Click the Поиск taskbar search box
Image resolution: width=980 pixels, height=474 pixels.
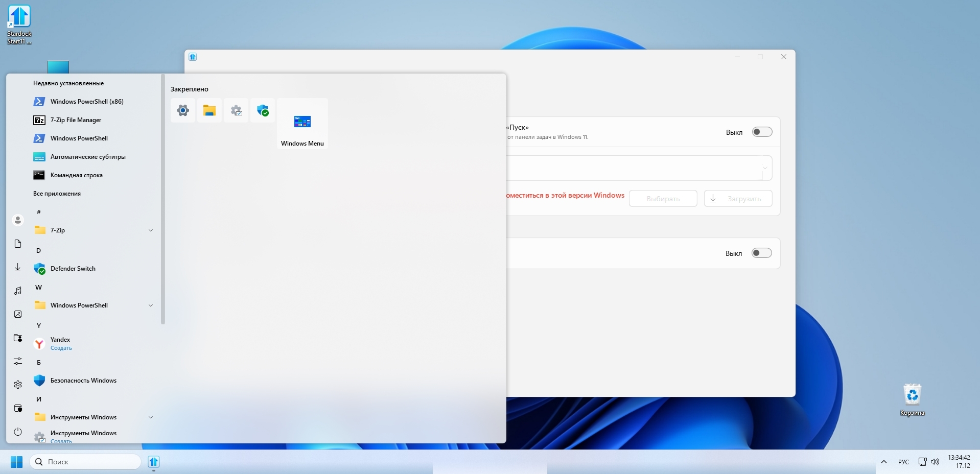(x=85, y=462)
